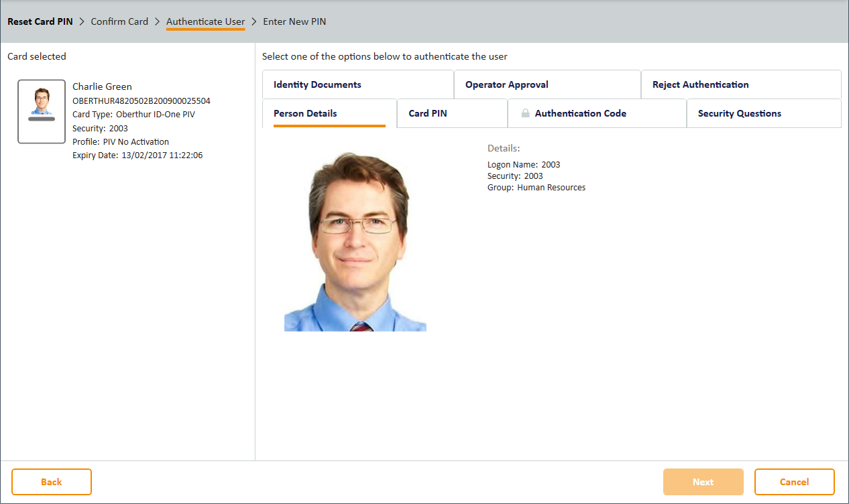Click the lock icon beside Authentication Code
849x504 pixels.
point(526,114)
